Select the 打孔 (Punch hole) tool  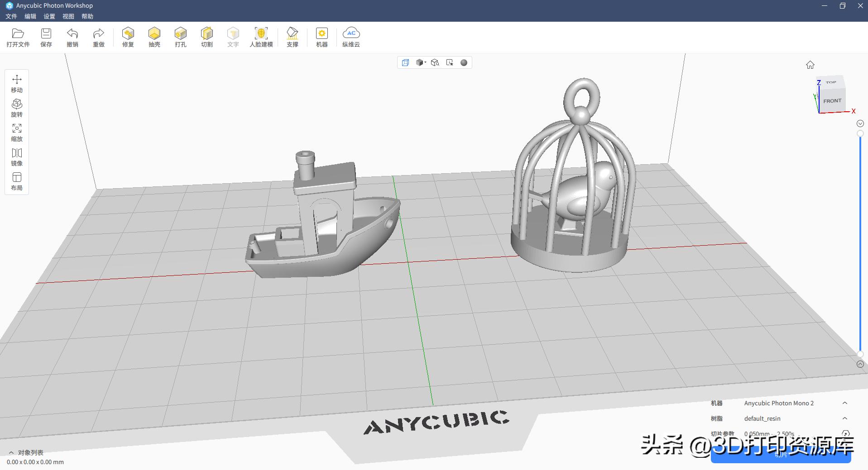coord(181,37)
